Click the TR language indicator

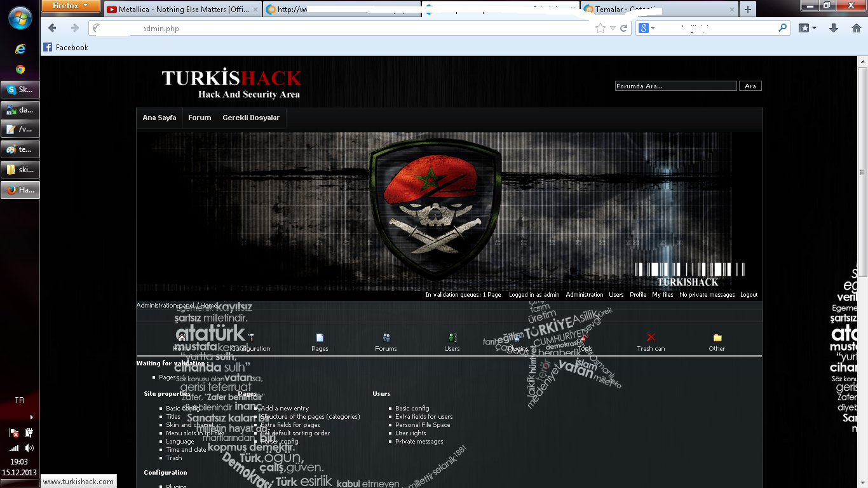(x=20, y=400)
